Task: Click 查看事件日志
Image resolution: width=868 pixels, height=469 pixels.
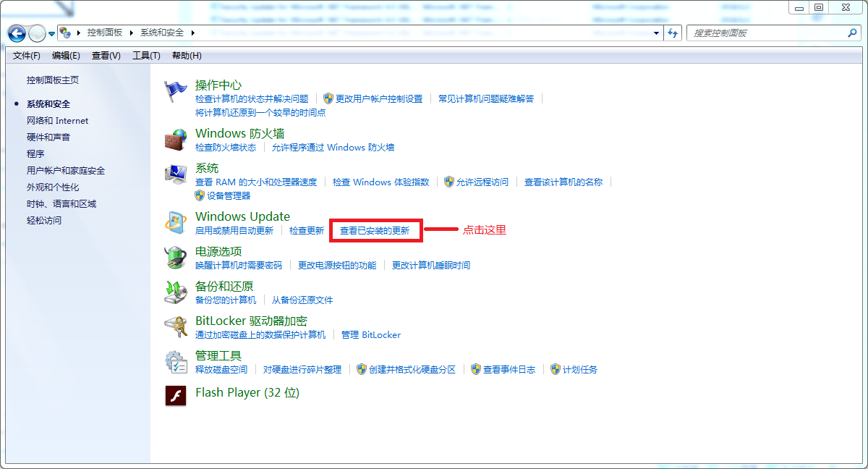Action: [509, 370]
